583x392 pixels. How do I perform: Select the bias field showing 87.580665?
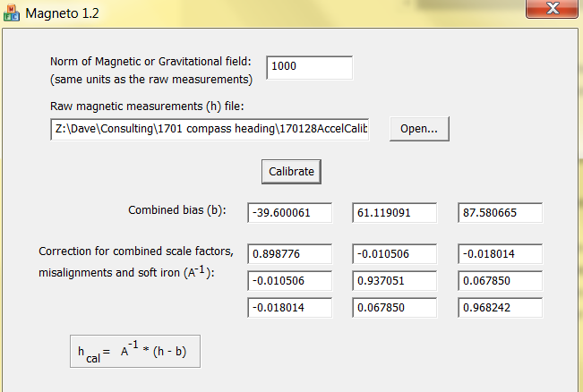[x=501, y=213]
